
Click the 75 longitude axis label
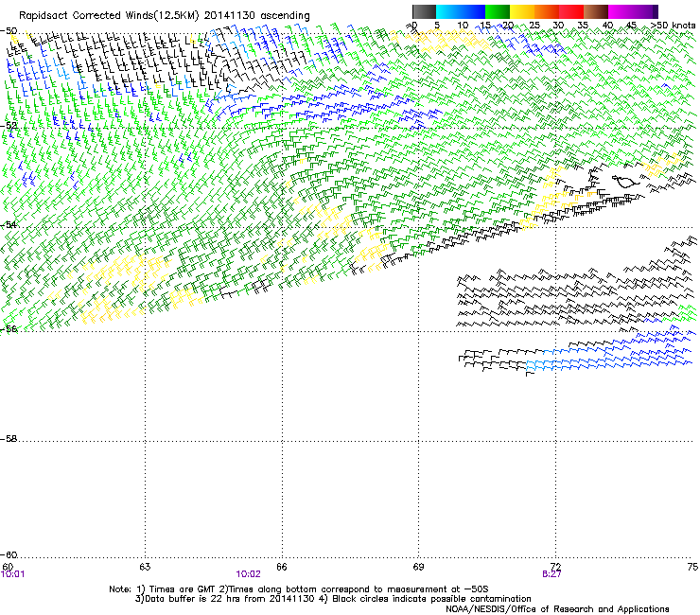point(692,567)
